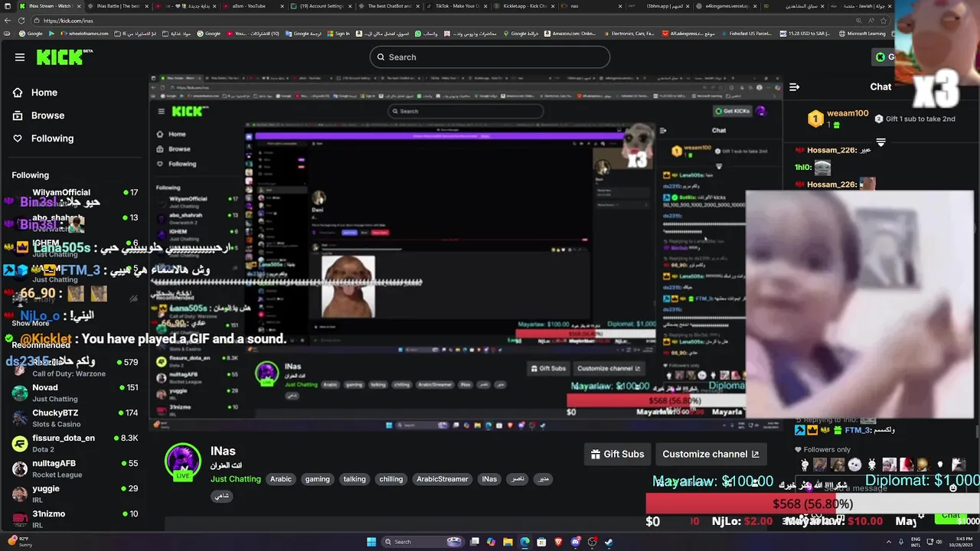The image size is (980, 551).
Task: Open Task View from taskbar
Action: (475, 542)
